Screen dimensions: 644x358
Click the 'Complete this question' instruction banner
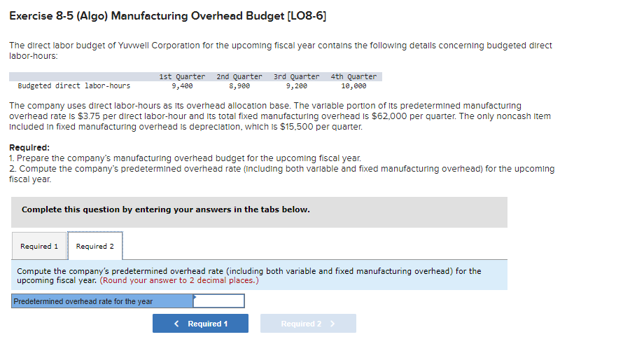pyautogui.click(x=259, y=212)
